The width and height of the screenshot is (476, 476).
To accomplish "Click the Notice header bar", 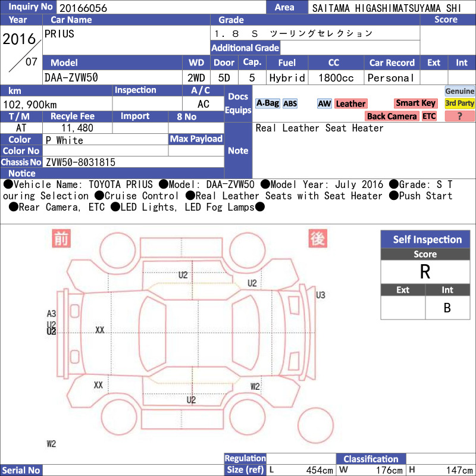I will click(x=112, y=173).
